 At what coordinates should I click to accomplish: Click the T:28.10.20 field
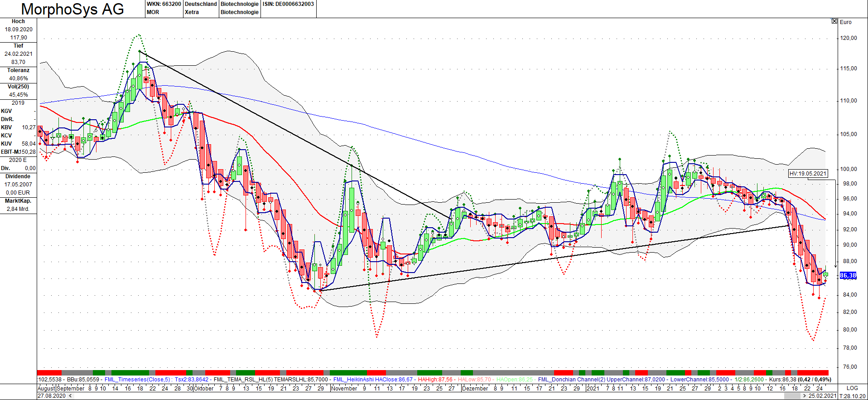pyautogui.click(x=853, y=396)
